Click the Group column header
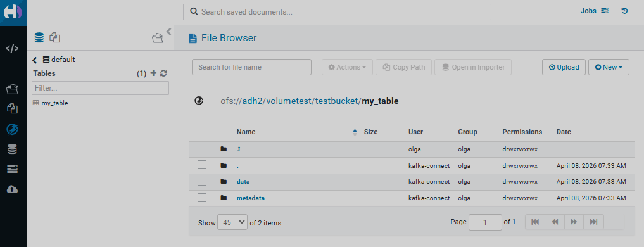 coord(467,132)
